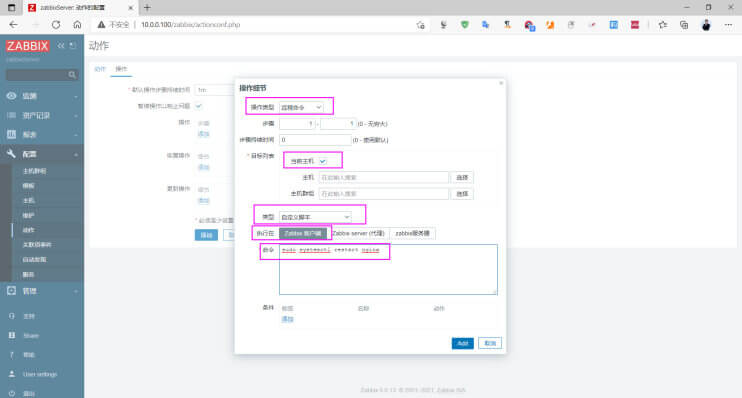Select the highlighted Actions submenu item
The image size is (742, 398).
coord(28,230)
